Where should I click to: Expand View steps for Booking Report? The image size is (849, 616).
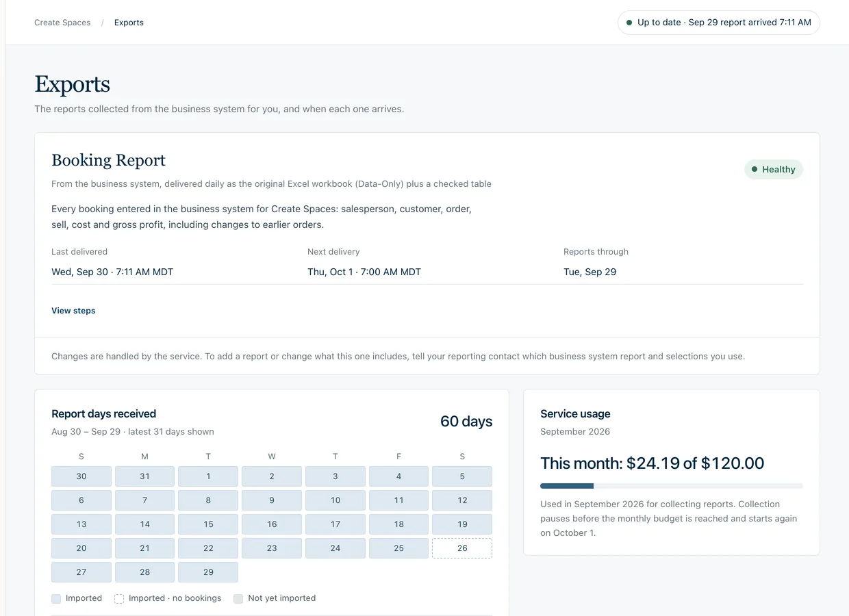click(73, 311)
